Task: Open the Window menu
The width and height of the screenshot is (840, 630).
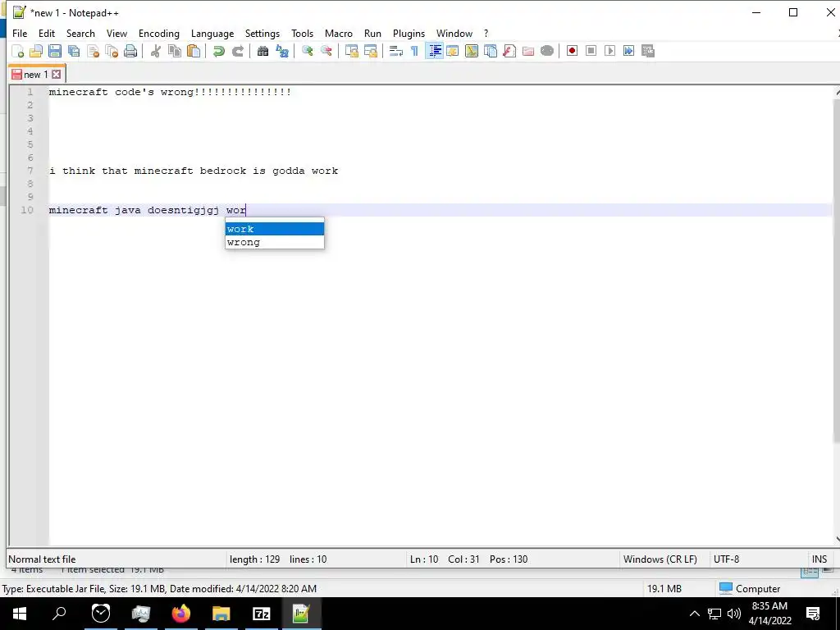Action: tap(454, 33)
